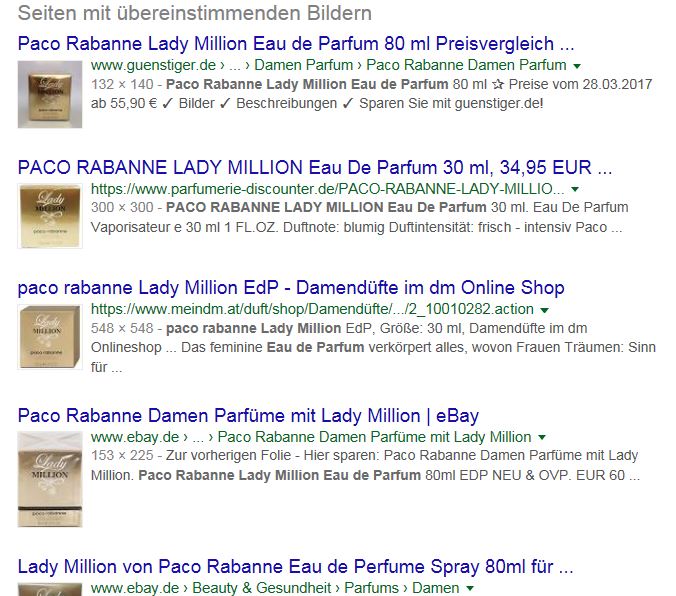Open the Paco Rabanne Damen Parfüme eBay result

pos(248,416)
